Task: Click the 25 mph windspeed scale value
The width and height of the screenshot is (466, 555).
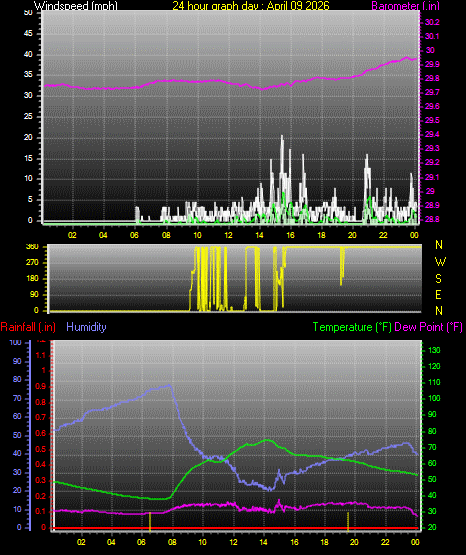Action: tap(28, 116)
